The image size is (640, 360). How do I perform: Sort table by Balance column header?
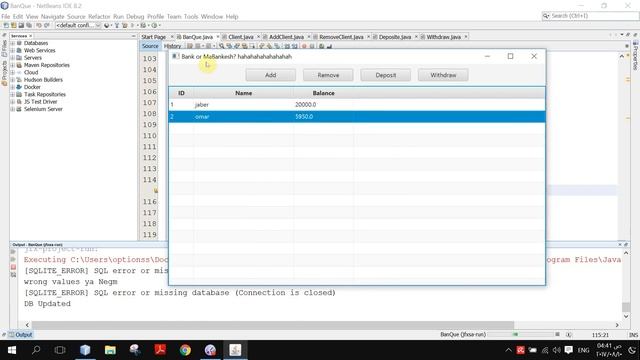pyautogui.click(x=324, y=93)
